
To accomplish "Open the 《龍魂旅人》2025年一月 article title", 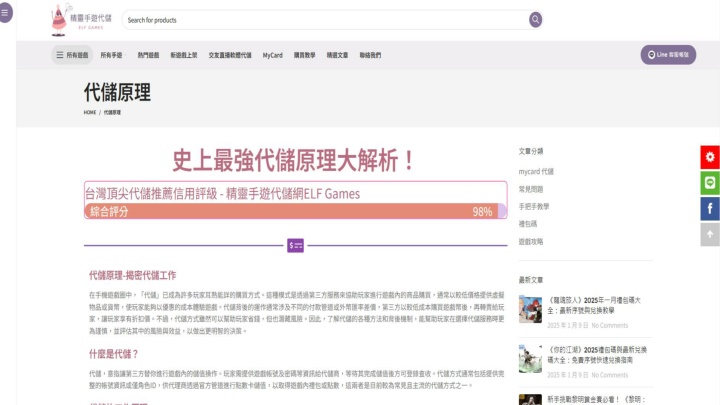I will point(594,305).
